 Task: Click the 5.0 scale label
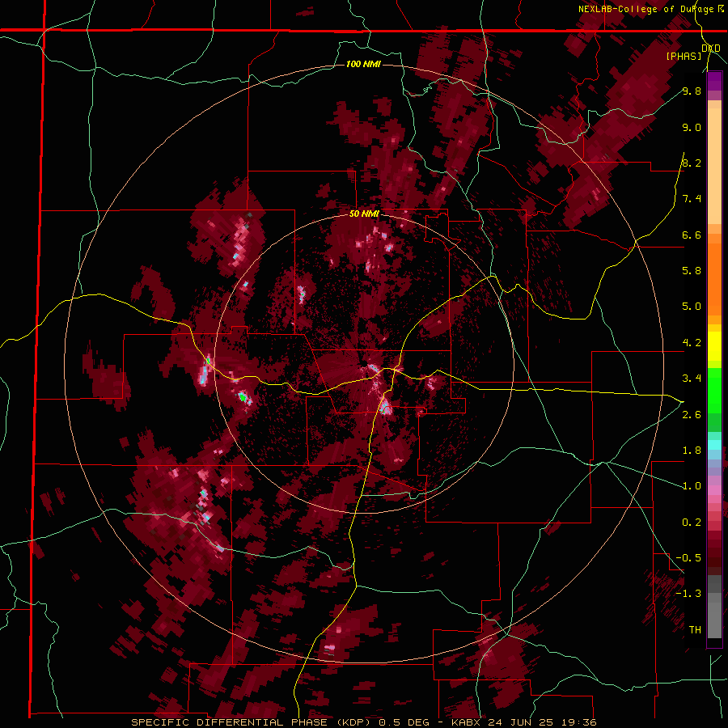click(692, 307)
